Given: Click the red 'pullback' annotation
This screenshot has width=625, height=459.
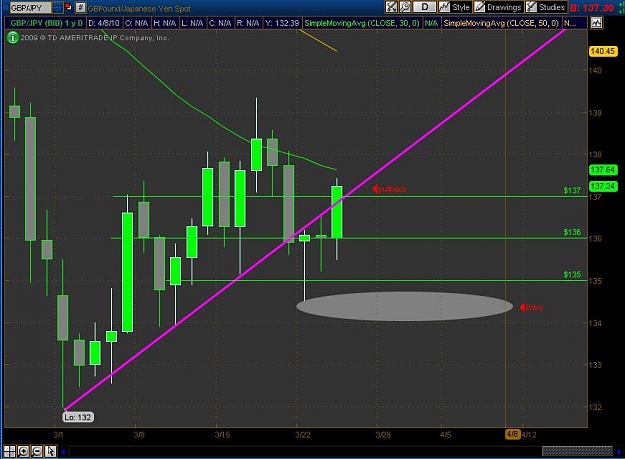Looking at the screenshot, I should point(389,189).
